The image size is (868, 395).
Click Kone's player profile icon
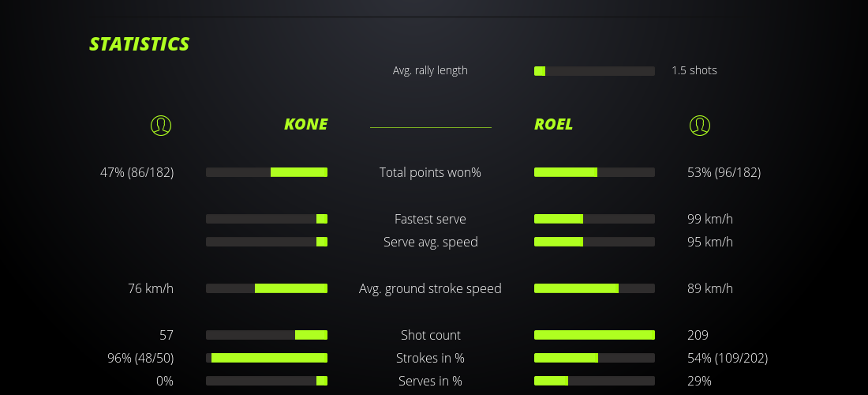(x=161, y=125)
